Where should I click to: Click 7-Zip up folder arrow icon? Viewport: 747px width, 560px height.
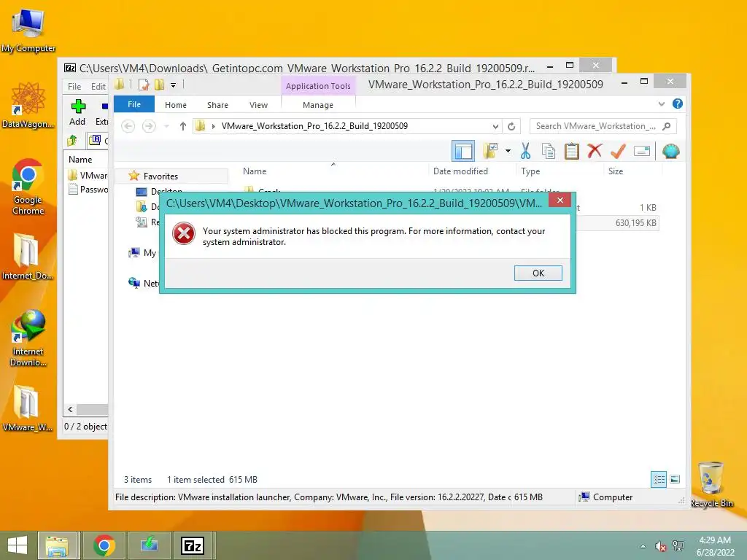[72, 140]
